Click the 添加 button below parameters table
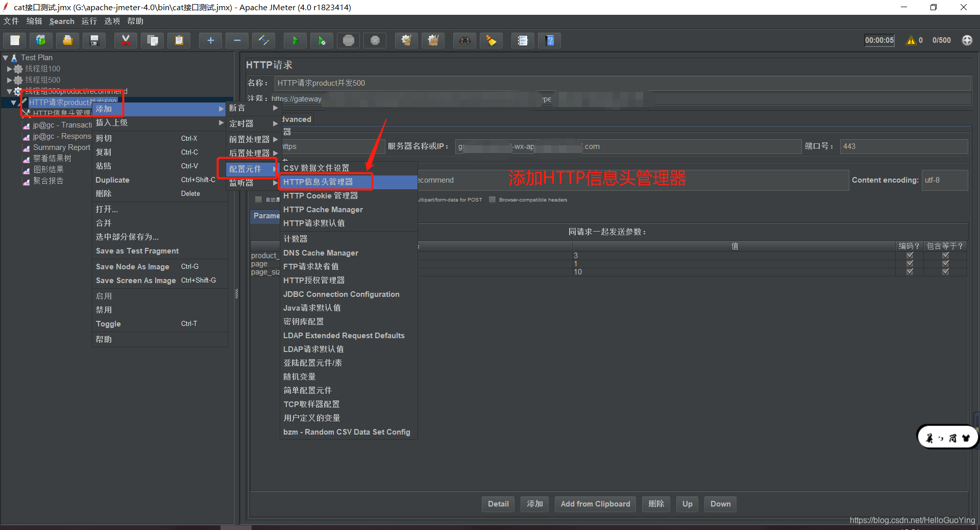Image resolution: width=980 pixels, height=530 pixels. click(535, 504)
